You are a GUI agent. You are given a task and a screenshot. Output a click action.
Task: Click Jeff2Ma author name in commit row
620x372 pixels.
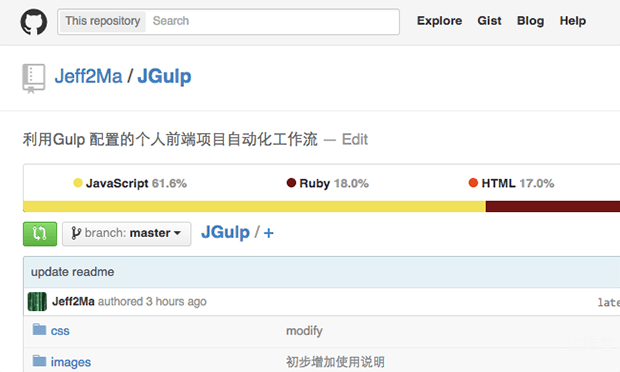(x=73, y=301)
